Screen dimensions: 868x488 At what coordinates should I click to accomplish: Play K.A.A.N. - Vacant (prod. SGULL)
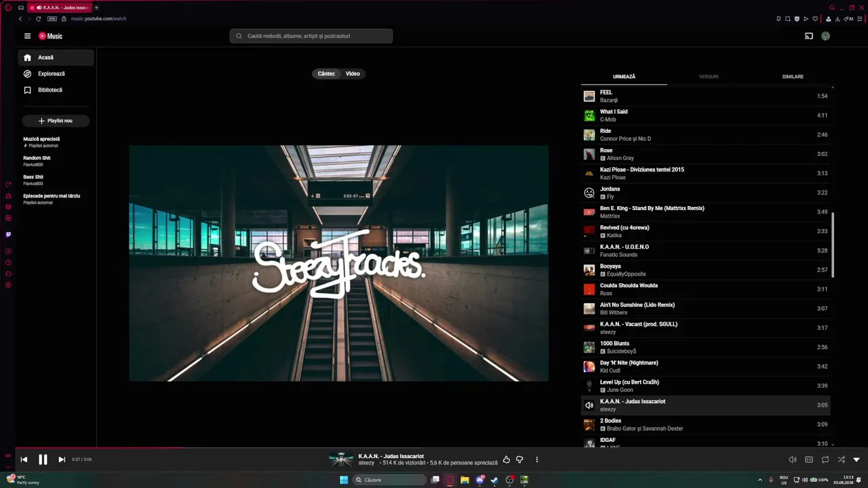(x=705, y=328)
